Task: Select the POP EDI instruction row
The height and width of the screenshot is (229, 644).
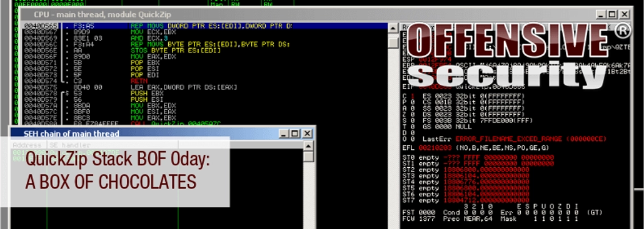Action: 204,75
